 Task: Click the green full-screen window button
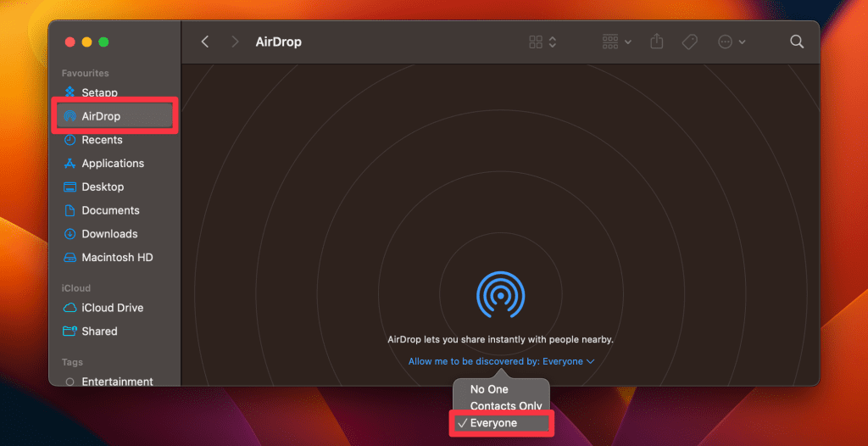(x=103, y=42)
